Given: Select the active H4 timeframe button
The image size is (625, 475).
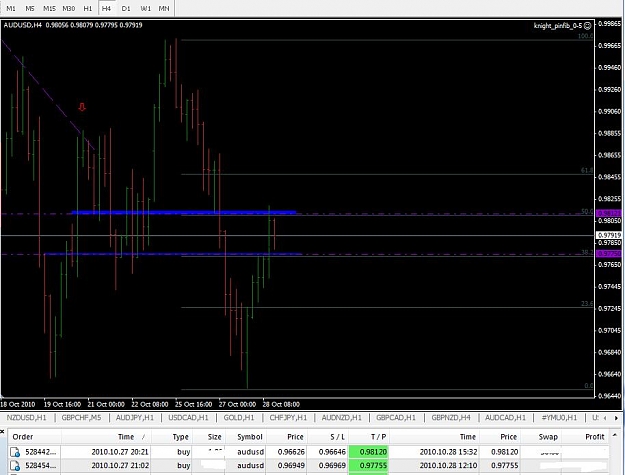Looking at the screenshot, I should pyautogui.click(x=106, y=8).
